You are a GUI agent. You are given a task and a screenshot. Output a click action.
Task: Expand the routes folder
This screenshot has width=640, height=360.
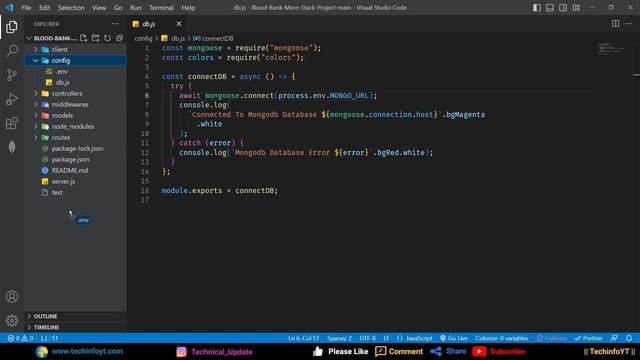click(76, 138)
